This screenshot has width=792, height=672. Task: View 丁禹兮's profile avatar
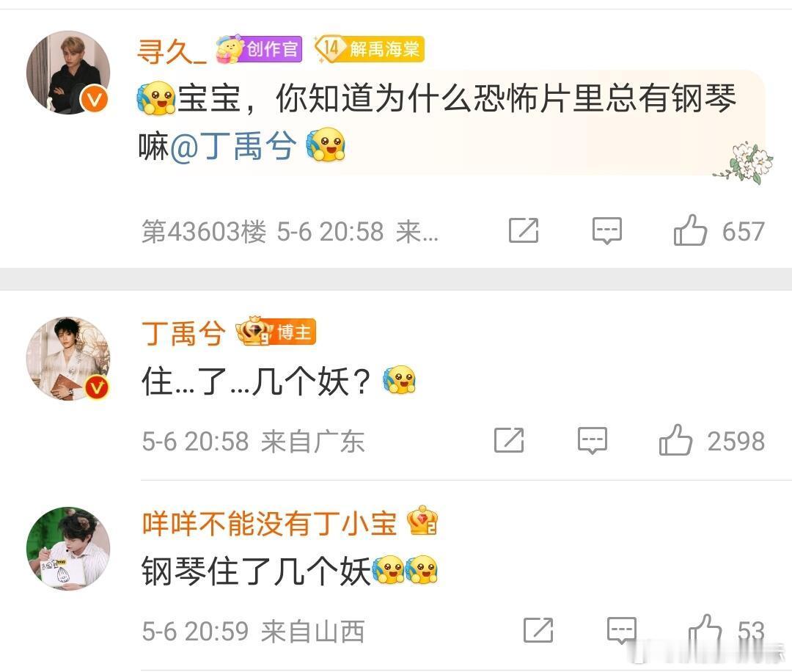click(68, 359)
